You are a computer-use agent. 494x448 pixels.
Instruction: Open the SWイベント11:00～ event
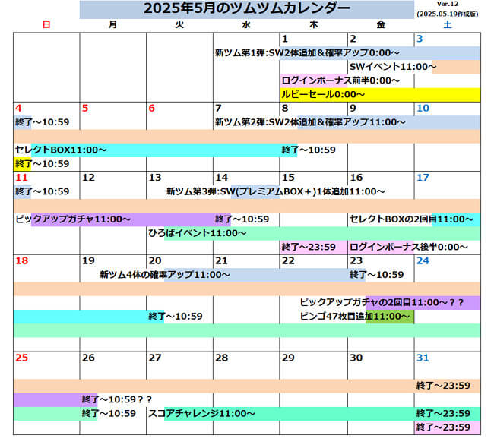click(x=392, y=67)
